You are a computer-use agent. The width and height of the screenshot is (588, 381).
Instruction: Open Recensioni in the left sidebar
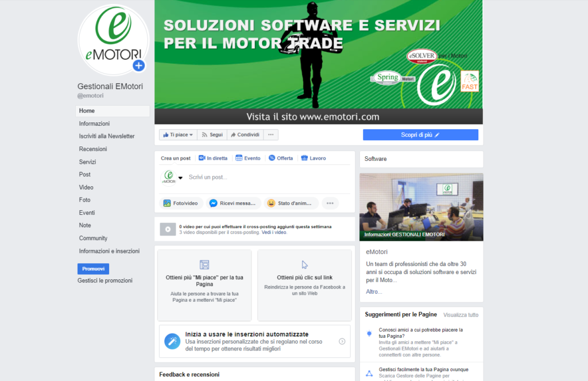pos(93,149)
